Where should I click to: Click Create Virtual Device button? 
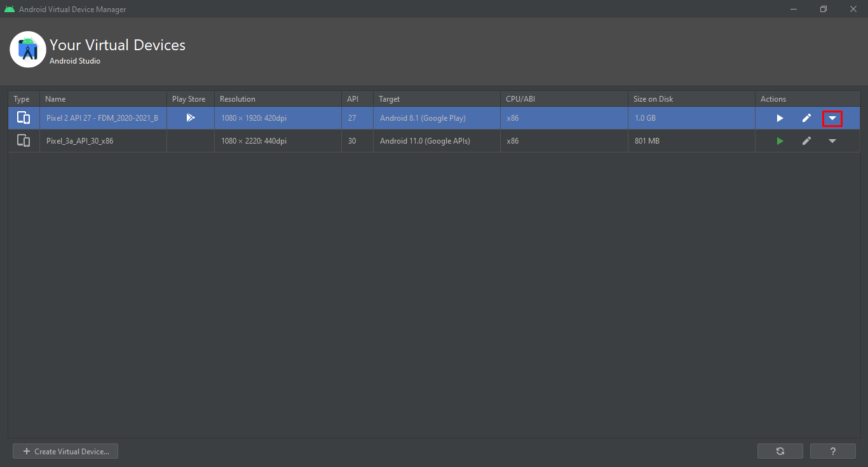pos(65,451)
